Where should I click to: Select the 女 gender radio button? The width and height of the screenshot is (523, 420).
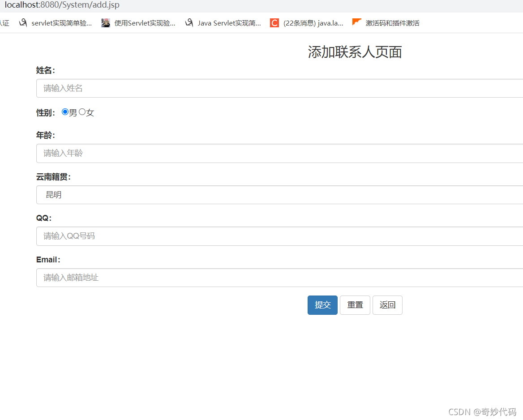coord(82,112)
